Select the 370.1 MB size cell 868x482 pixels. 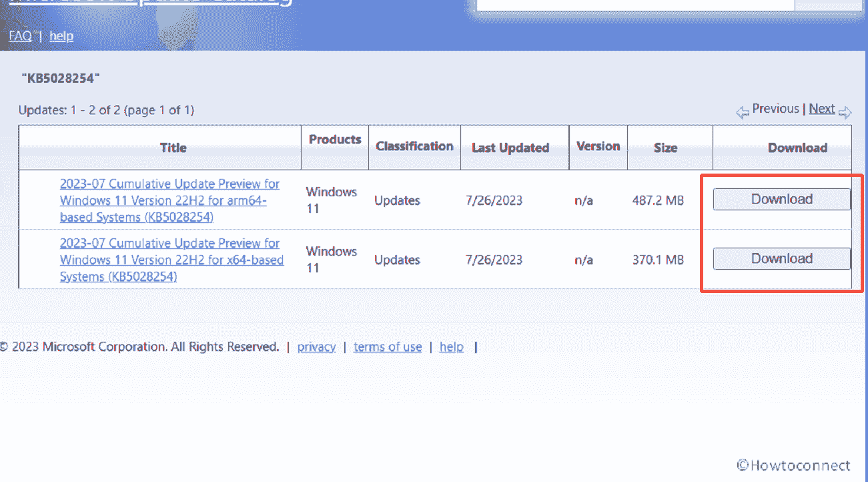pos(658,260)
